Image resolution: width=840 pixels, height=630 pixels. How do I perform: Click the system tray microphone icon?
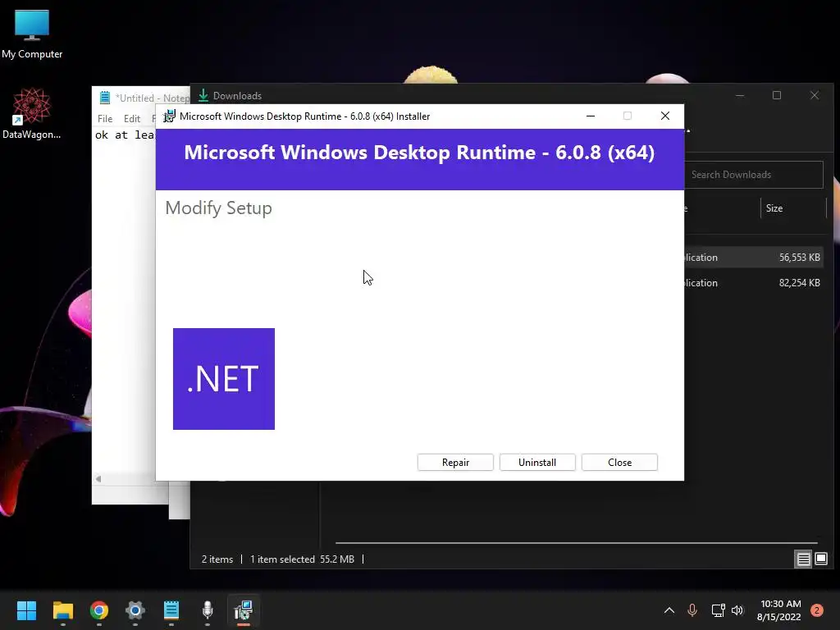pyautogui.click(x=692, y=610)
